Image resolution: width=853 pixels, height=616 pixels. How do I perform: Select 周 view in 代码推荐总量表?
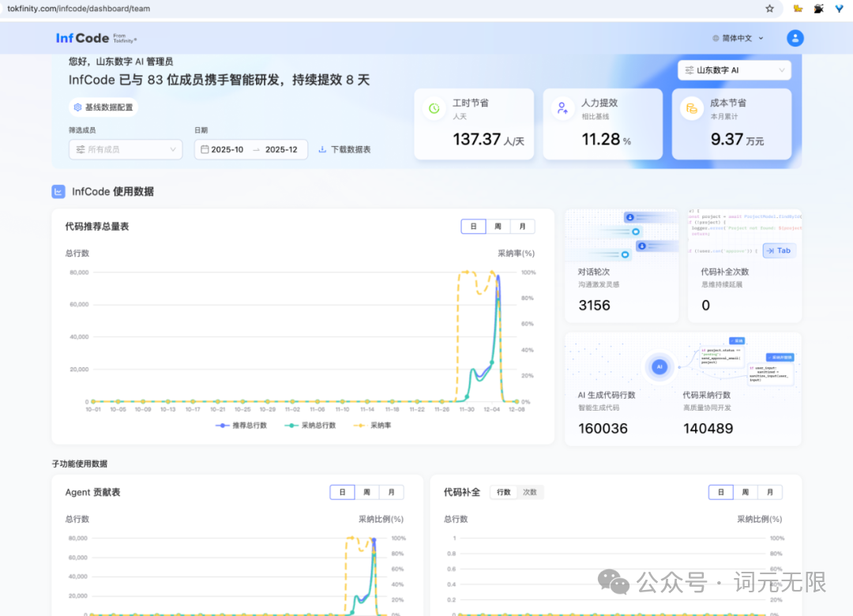pyautogui.click(x=498, y=227)
